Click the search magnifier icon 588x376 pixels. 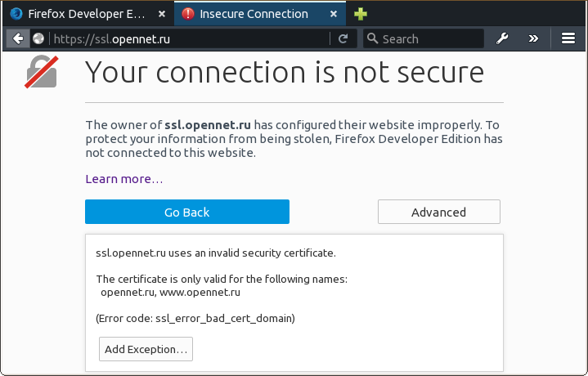pyautogui.click(x=372, y=38)
